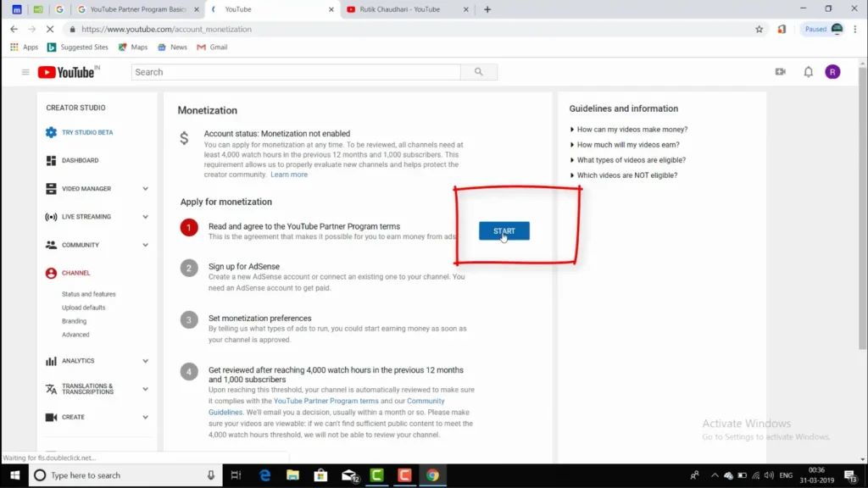Open YouTube Partner Program terms link
The image size is (868, 488).
(326, 401)
